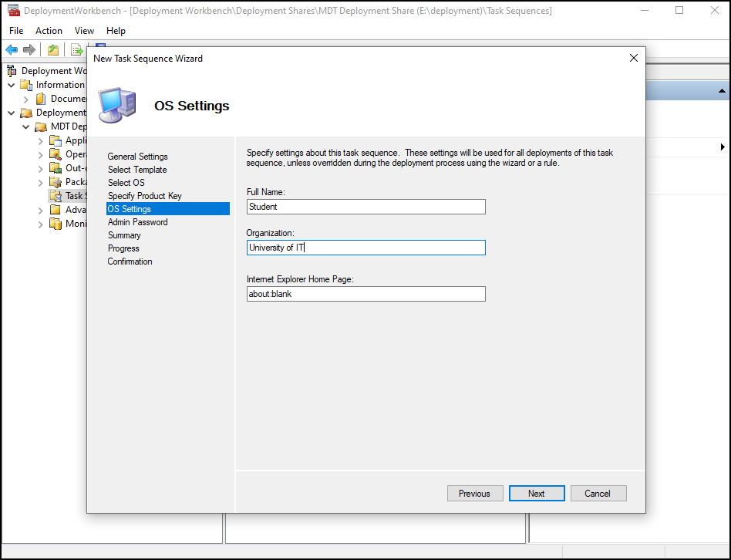
Task: Click the Monitoring node icon in tree
Action: pyautogui.click(x=56, y=224)
